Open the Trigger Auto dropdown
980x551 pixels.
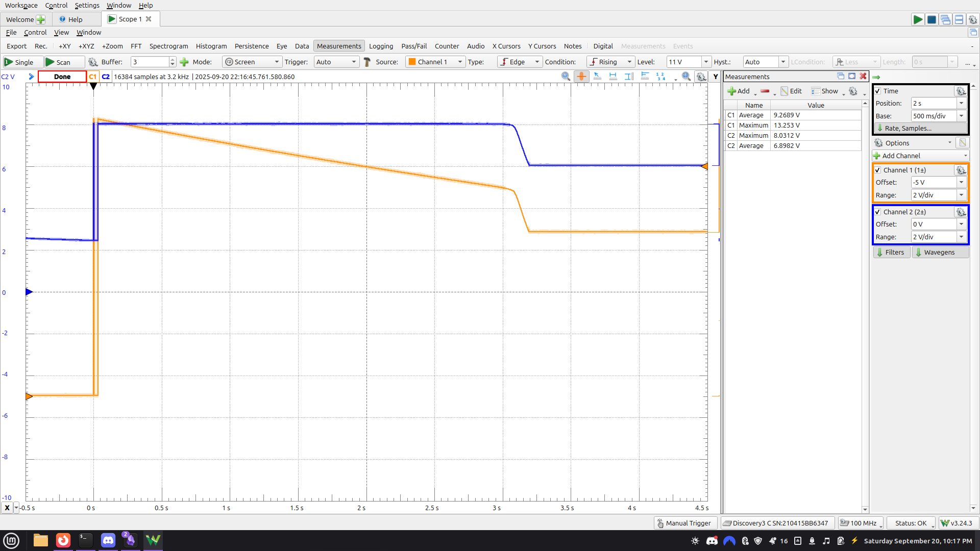tap(336, 62)
